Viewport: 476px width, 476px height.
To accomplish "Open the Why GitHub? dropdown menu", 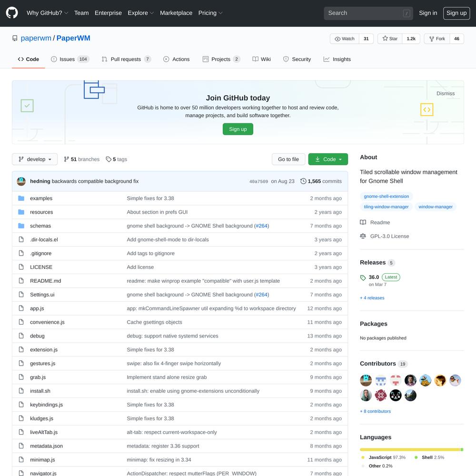I will (47, 13).
